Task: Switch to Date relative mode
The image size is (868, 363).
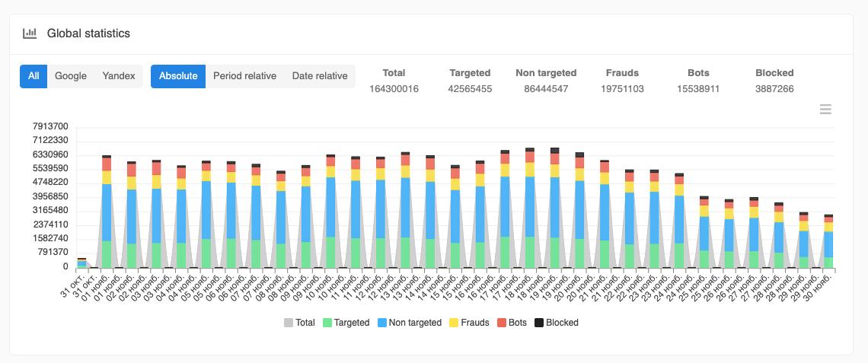Action: click(x=320, y=76)
